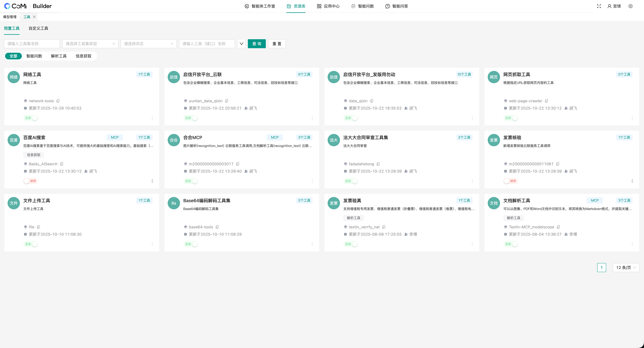Copy the textin_verrfy_nat identifier
Screen dimensions: 644x348
pos(384,227)
